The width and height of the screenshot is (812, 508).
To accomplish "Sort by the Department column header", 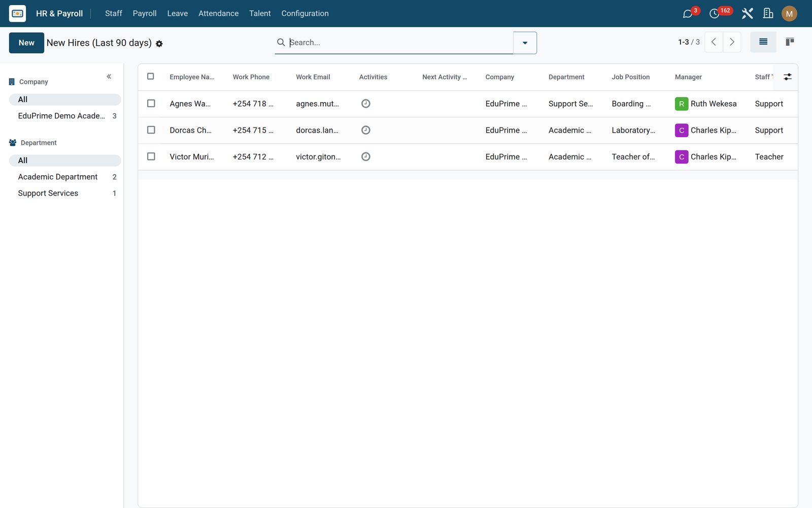I will (566, 77).
